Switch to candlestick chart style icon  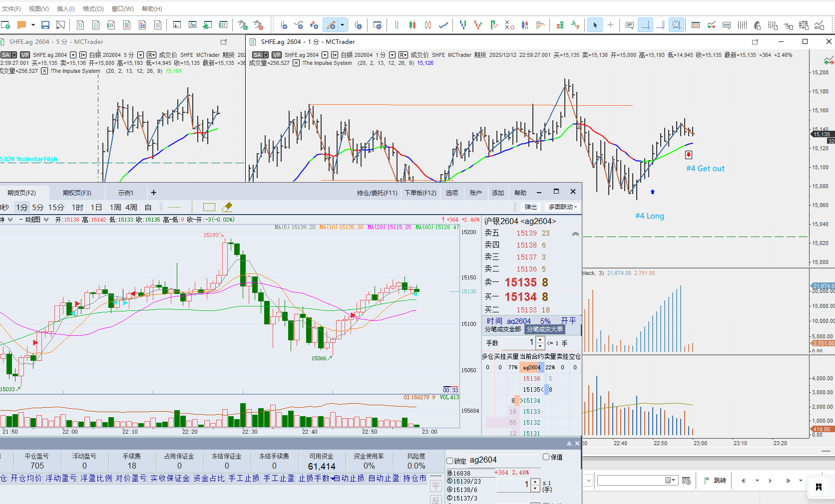point(412,25)
